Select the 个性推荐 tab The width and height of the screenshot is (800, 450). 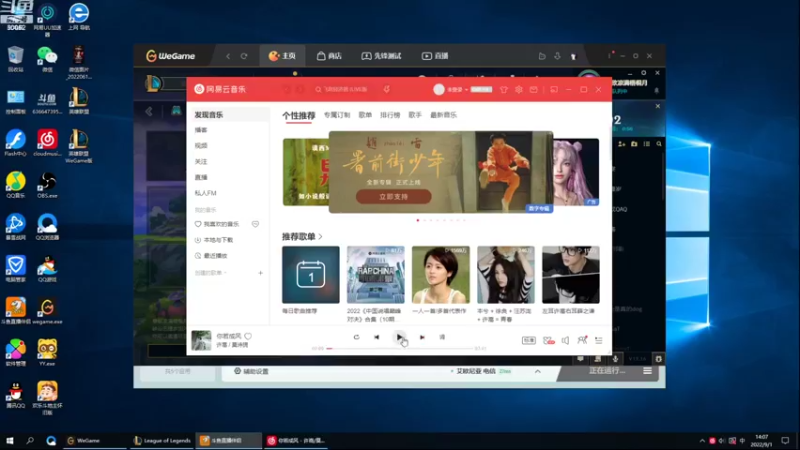coord(298,116)
